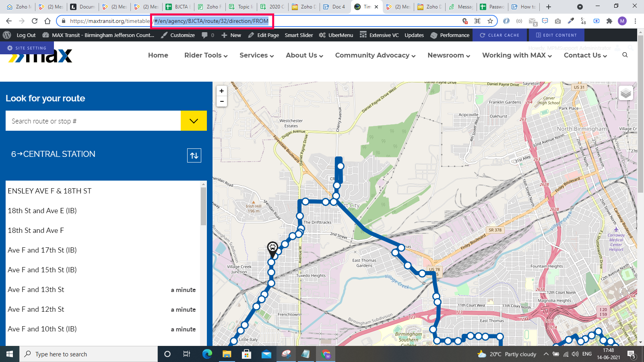The width and height of the screenshot is (644, 362).
Task: Click the camera screenshot extension icon
Action: point(558,21)
